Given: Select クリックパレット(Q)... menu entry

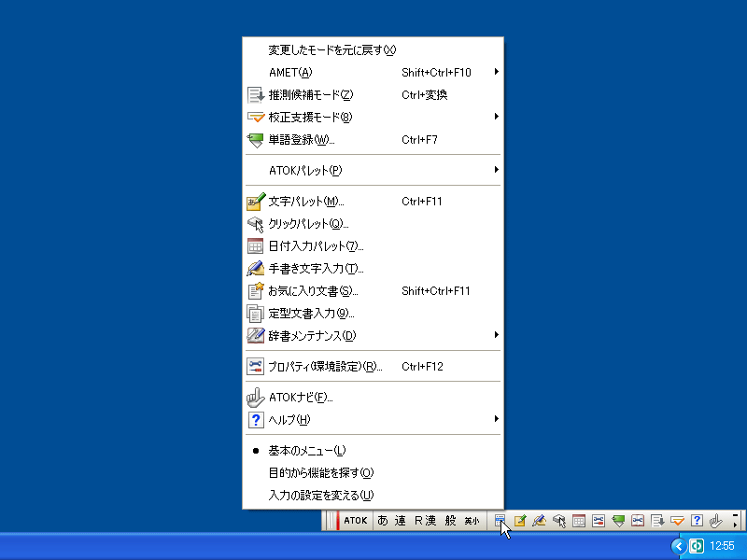Looking at the screenshot, I should coord(373,224).
